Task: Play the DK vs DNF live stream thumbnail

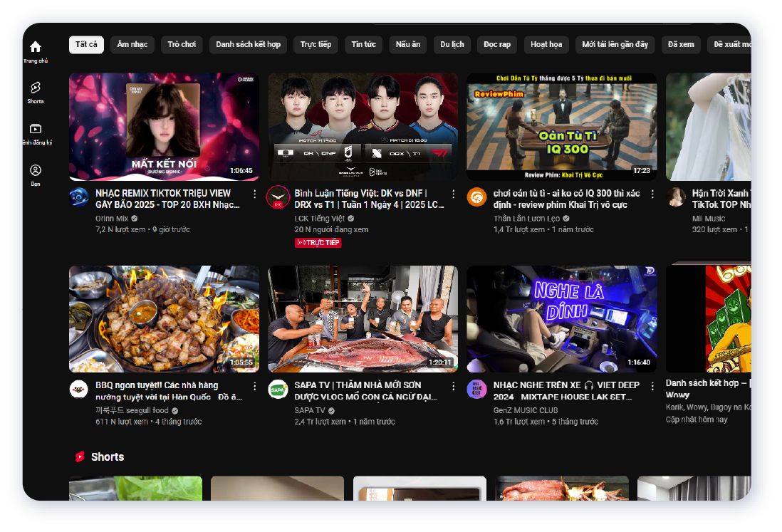Action: click(x=363, y=127)
